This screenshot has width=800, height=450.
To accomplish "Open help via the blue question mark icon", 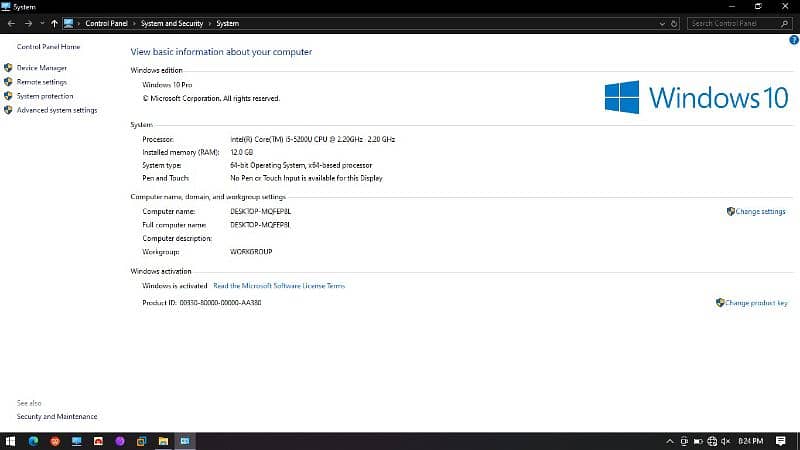I will [793, 40].
